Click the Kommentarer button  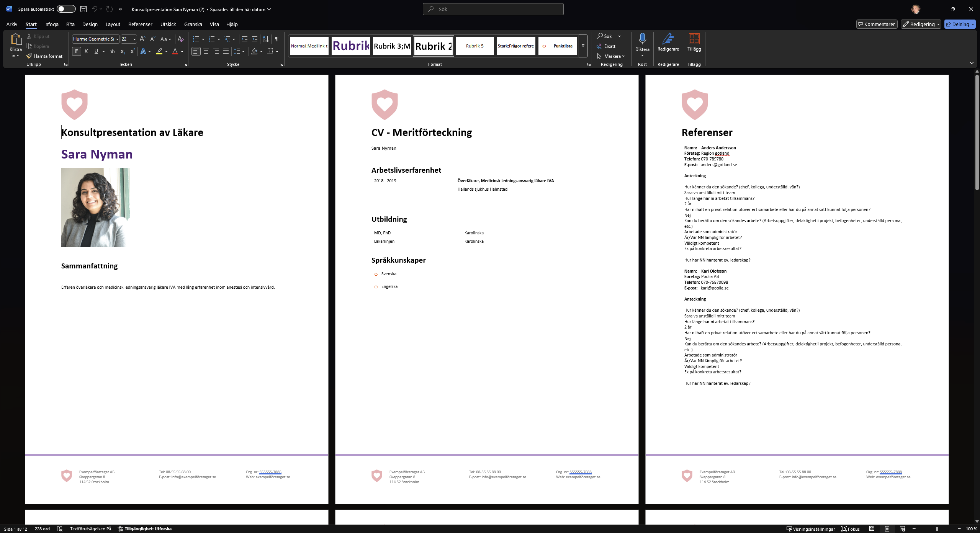point(877,24)
